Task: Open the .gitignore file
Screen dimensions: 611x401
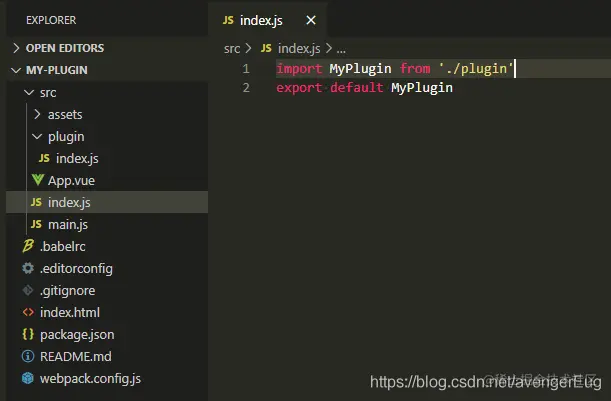Action: [67, 291]
